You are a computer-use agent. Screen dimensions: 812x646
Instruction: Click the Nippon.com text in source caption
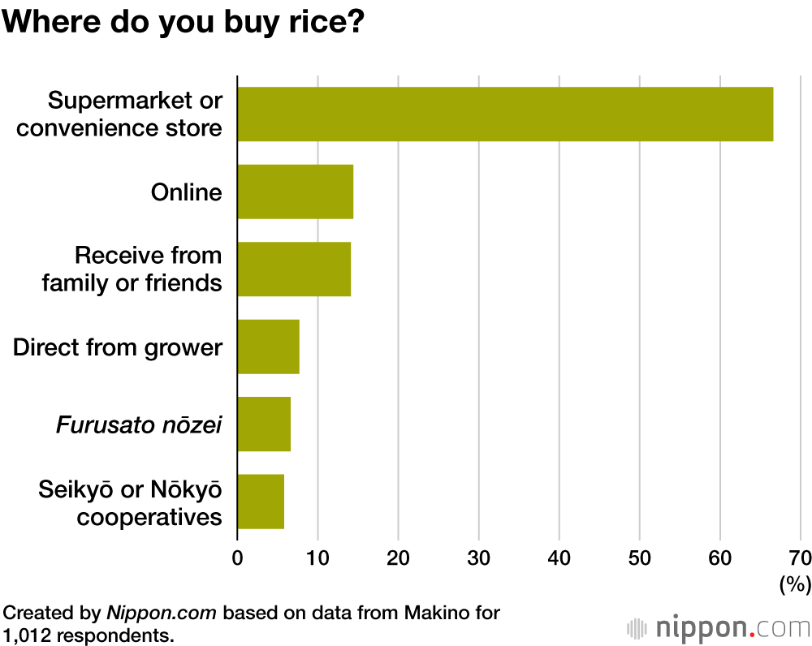click(162, 613)
